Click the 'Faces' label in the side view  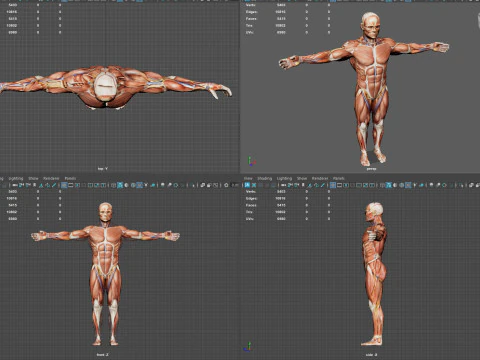pos(251,205)
